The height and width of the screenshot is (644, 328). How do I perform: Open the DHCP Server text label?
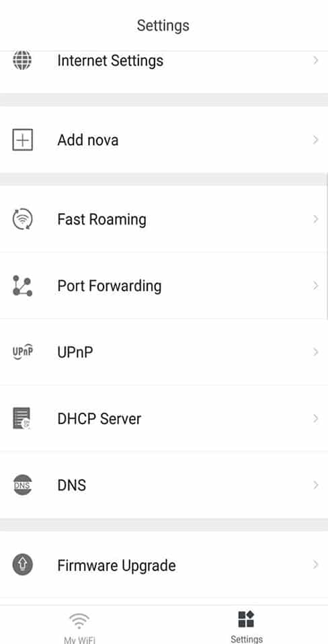click(x=99, y=419)
